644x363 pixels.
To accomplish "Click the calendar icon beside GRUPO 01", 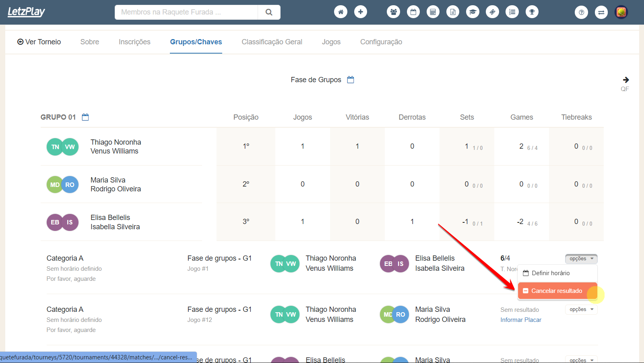I will [85, 117].
